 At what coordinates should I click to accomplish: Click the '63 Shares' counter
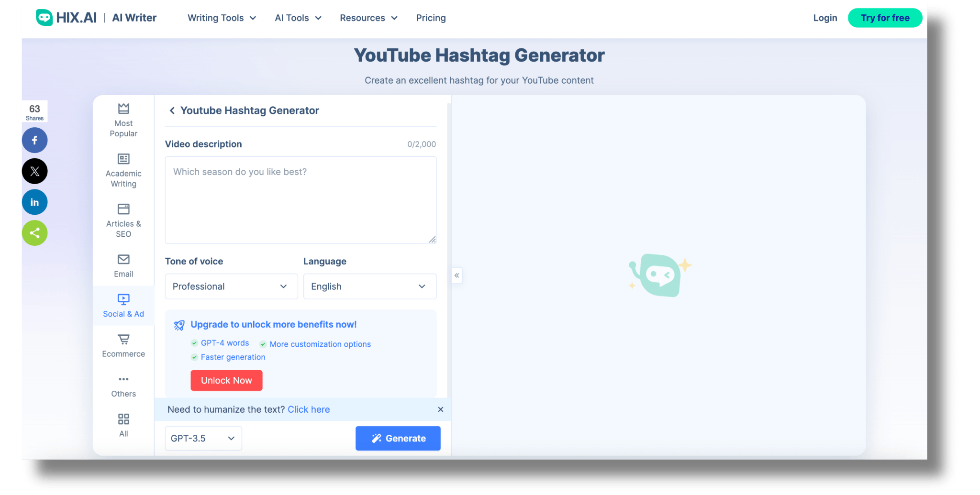34,112
